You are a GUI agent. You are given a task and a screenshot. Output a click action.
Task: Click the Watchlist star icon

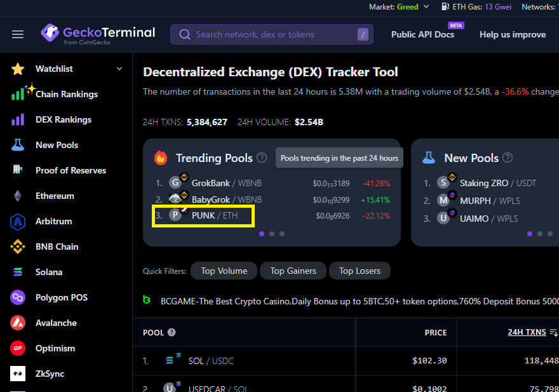coord(18,69)
